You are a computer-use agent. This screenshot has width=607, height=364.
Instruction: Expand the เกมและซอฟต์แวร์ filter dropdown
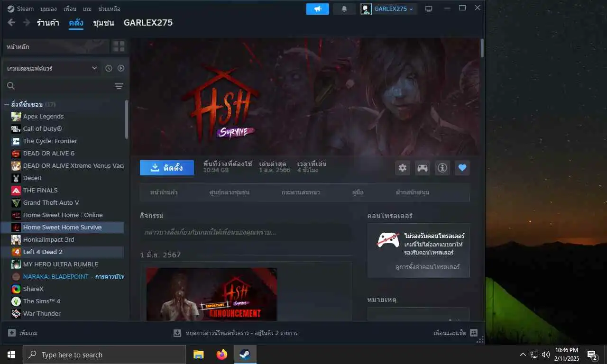51,68
